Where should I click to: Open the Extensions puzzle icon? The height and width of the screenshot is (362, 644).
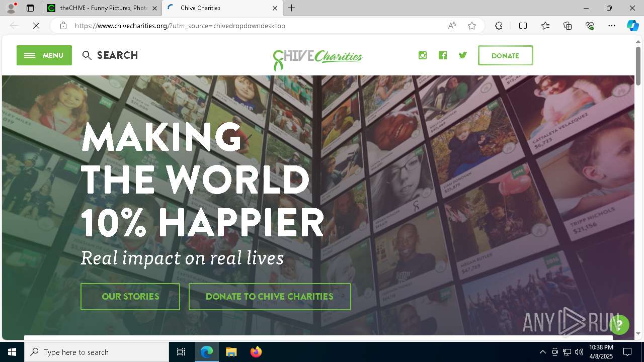pyautogui.click(x=499, y=26)
